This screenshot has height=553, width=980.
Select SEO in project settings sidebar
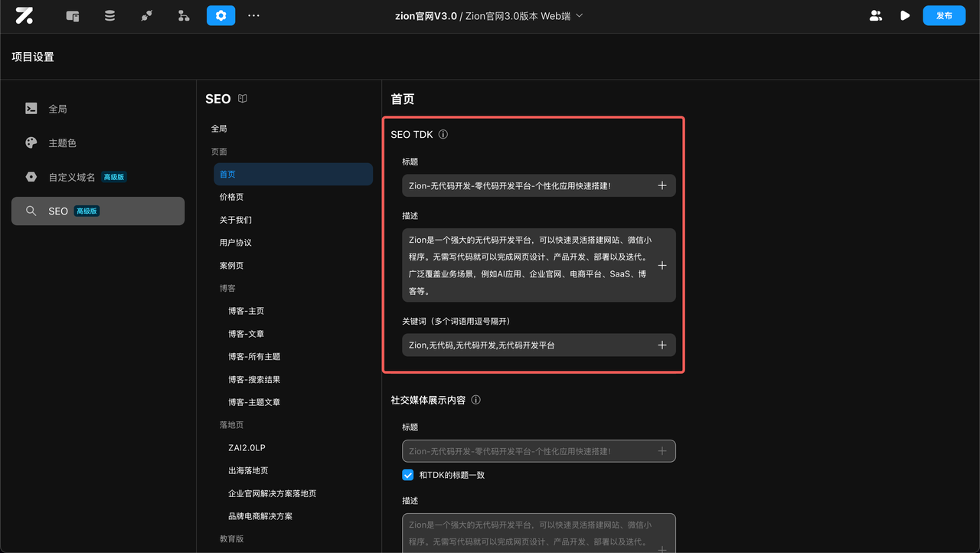pos(98,211)
